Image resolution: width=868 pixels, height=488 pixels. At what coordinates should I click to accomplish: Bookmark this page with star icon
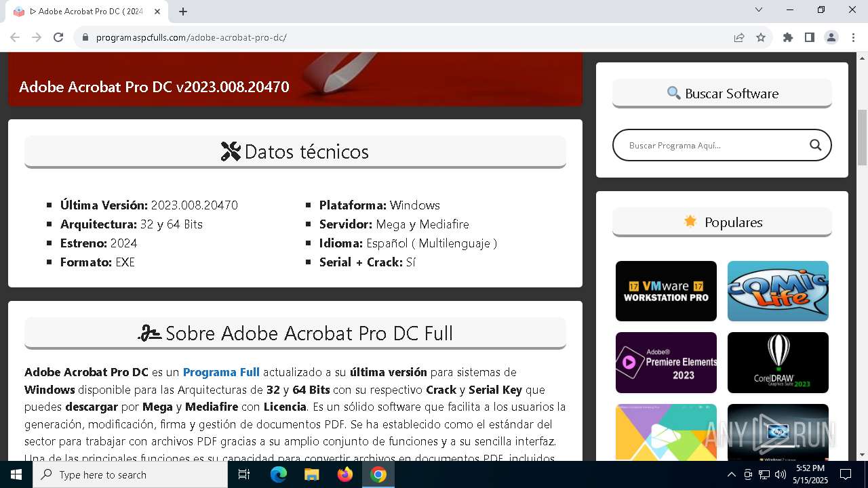click(x=761, y=37)
